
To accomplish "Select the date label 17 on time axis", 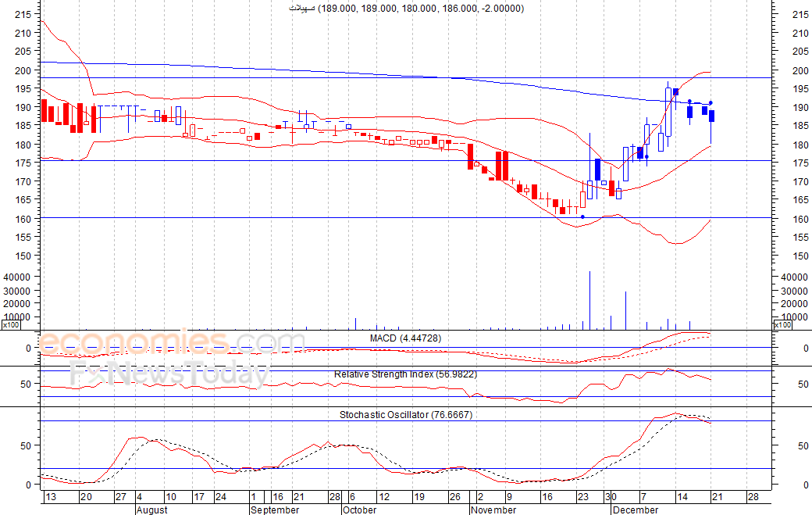I will [199, 497].
